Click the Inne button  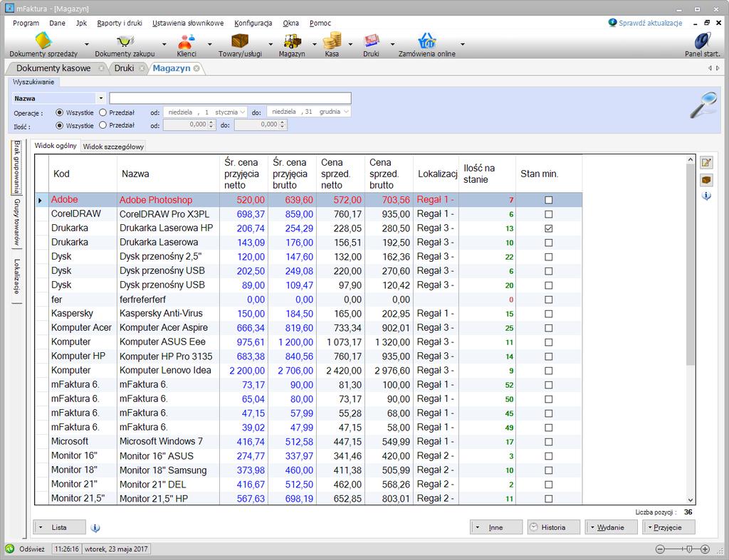pos(496,527)
